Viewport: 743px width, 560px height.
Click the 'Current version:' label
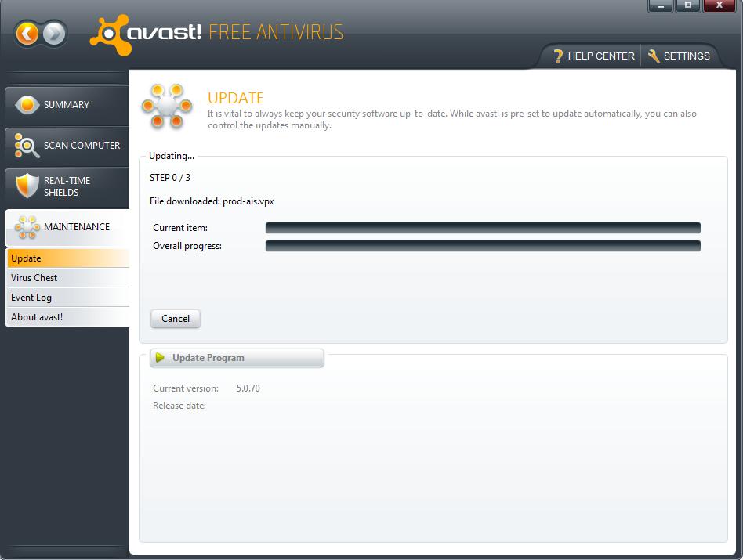click(186, 388)
